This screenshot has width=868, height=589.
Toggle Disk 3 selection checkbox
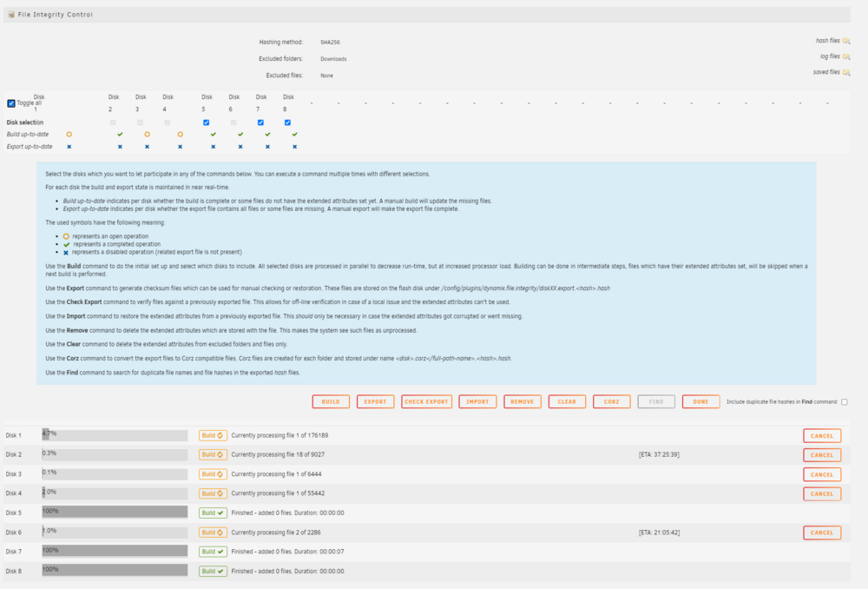[140, 122]
